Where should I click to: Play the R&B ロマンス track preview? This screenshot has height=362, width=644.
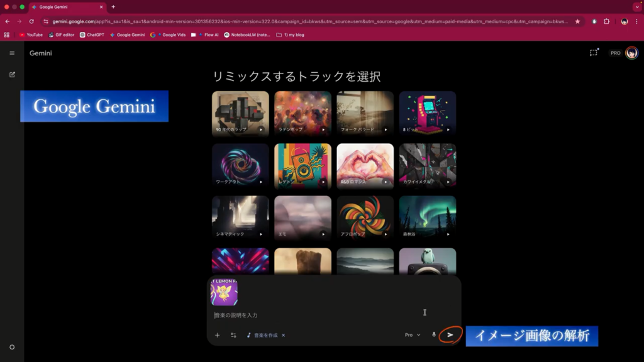coord(386,182)
